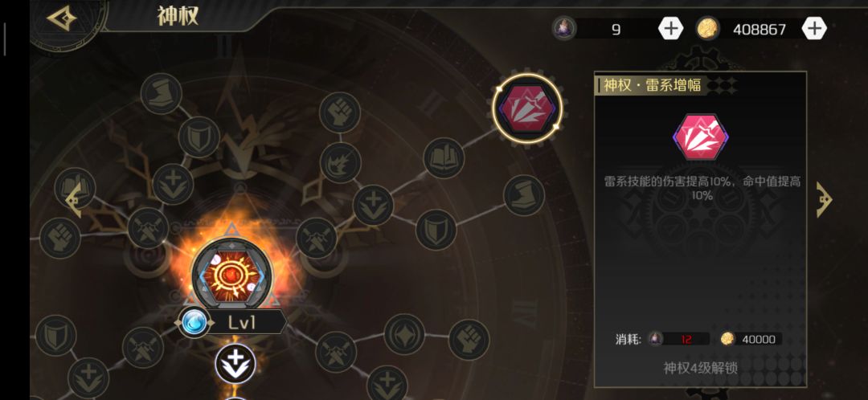
Task: Select the white plus-arrow node under the Lv1 label
Action: click(235, 364)
